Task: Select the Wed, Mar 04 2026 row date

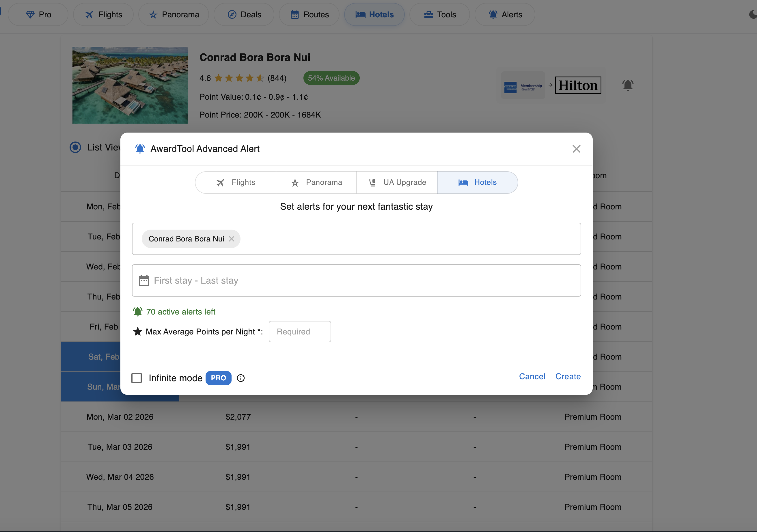Action: click(120, 477)
